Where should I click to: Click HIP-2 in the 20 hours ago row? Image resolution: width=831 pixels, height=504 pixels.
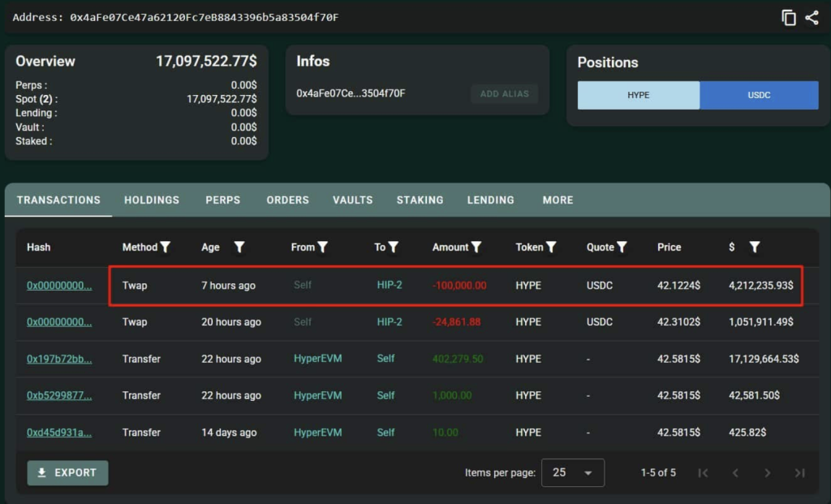390,321
